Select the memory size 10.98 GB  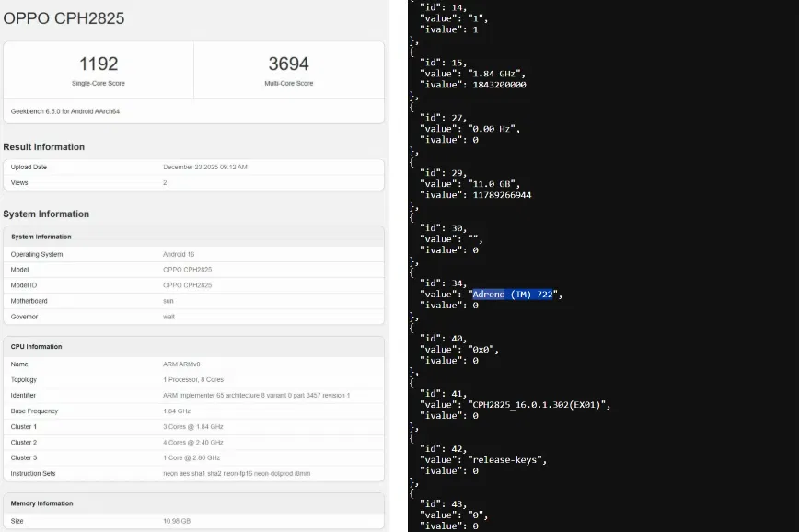coord(177,521)
